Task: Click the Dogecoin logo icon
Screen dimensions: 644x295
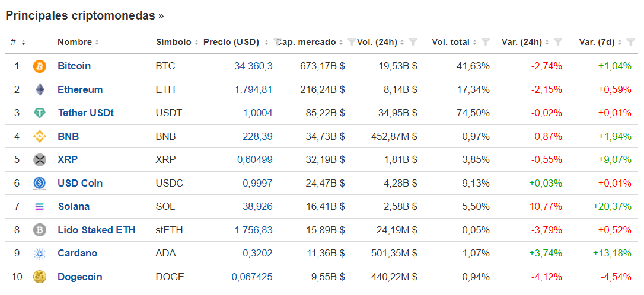Action: click(x=40, y=277)
